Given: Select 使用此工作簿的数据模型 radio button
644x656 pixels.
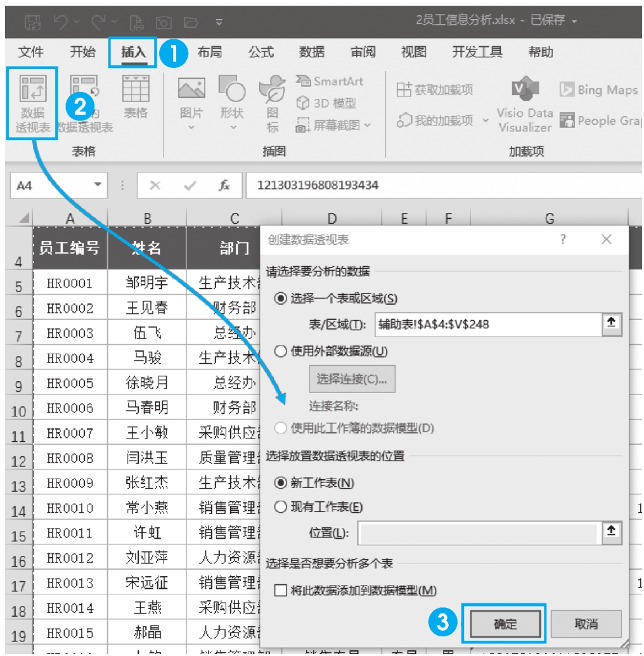Looking at the screenshot, I should click(280, 428).
